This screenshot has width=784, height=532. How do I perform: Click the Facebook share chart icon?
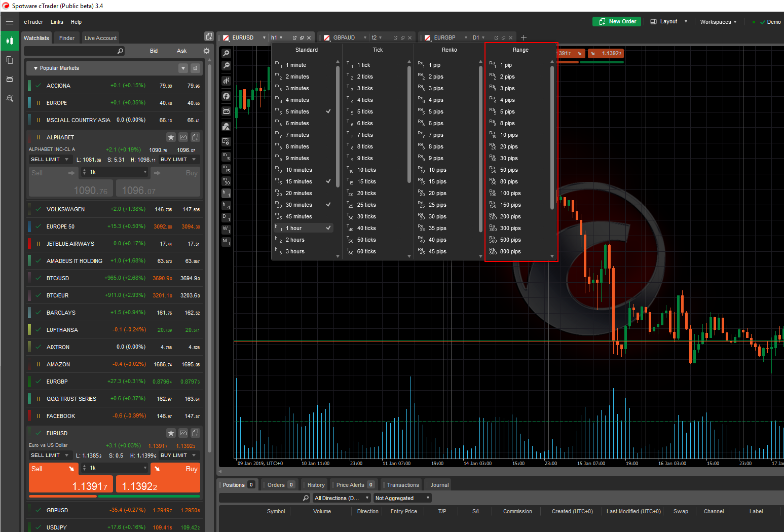coord(226,96)
